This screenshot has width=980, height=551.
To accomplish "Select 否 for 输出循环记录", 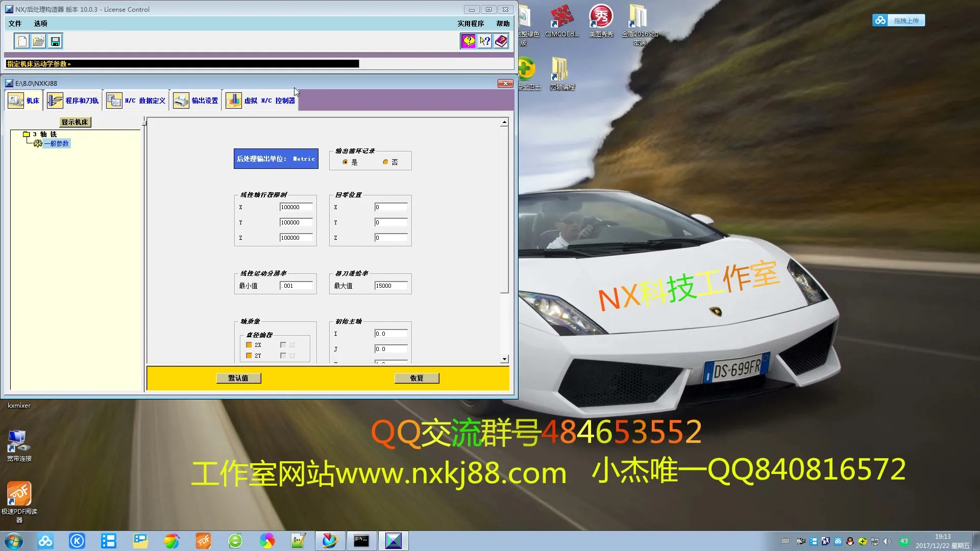I will coord(385,162).
